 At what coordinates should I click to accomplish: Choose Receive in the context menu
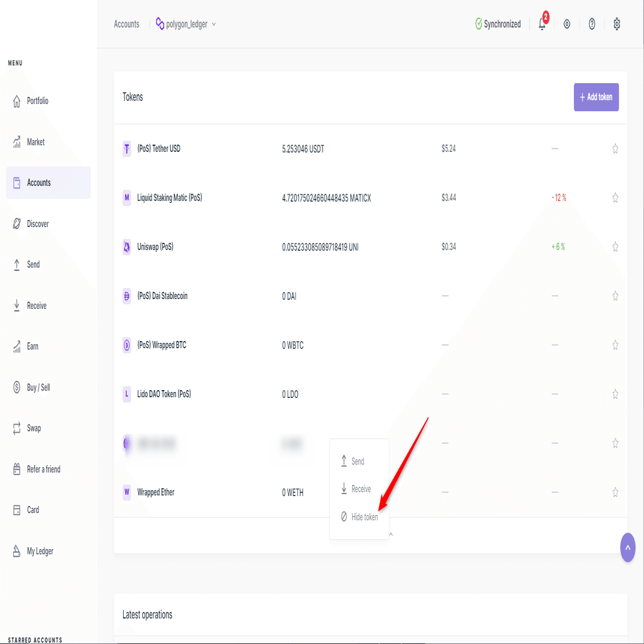point(355,489)
